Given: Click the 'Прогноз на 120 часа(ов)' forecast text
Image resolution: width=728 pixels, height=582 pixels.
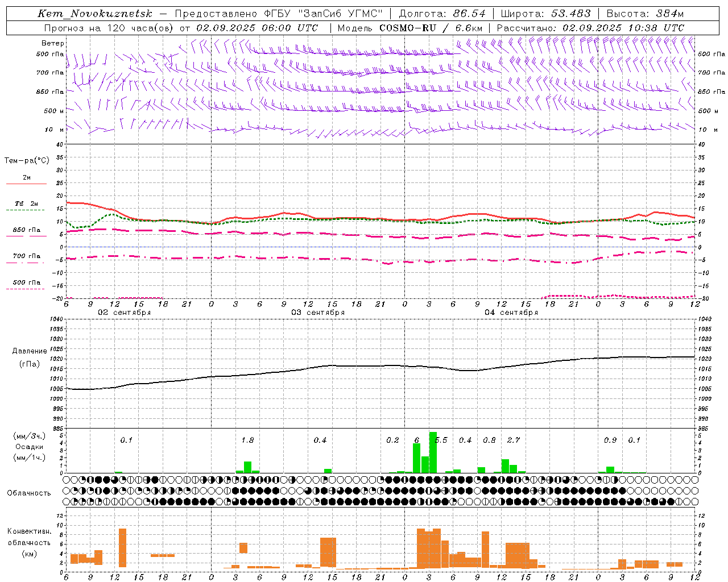Looking at the screenshot, I should 109,28.
